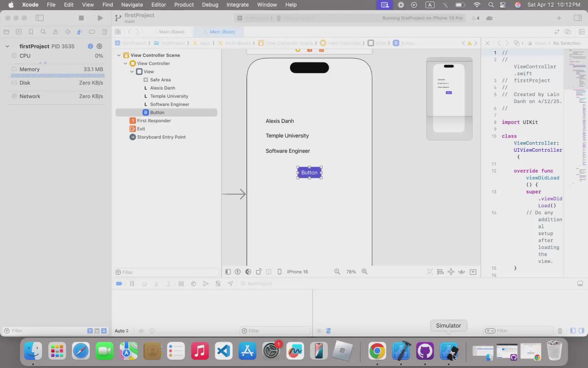Open the Debug menu

[210, 5]
